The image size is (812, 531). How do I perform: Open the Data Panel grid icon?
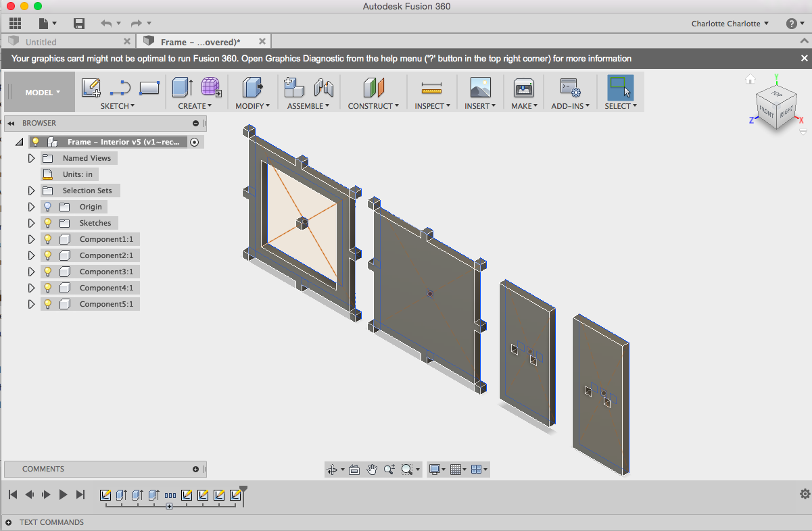pyautogui.click(x=15, y=24)
